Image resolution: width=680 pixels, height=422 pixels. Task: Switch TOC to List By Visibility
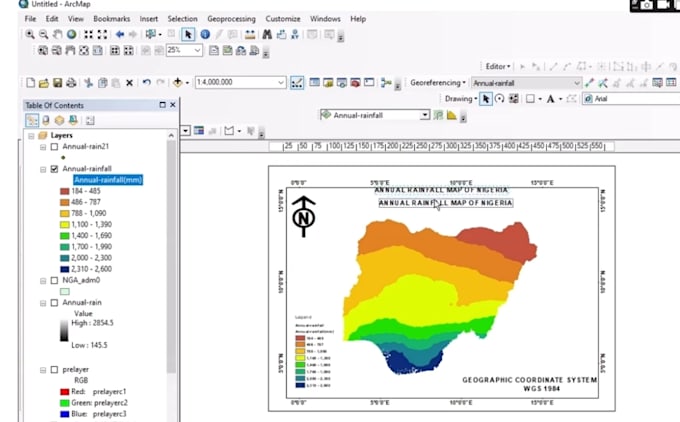tap(59, 120)
